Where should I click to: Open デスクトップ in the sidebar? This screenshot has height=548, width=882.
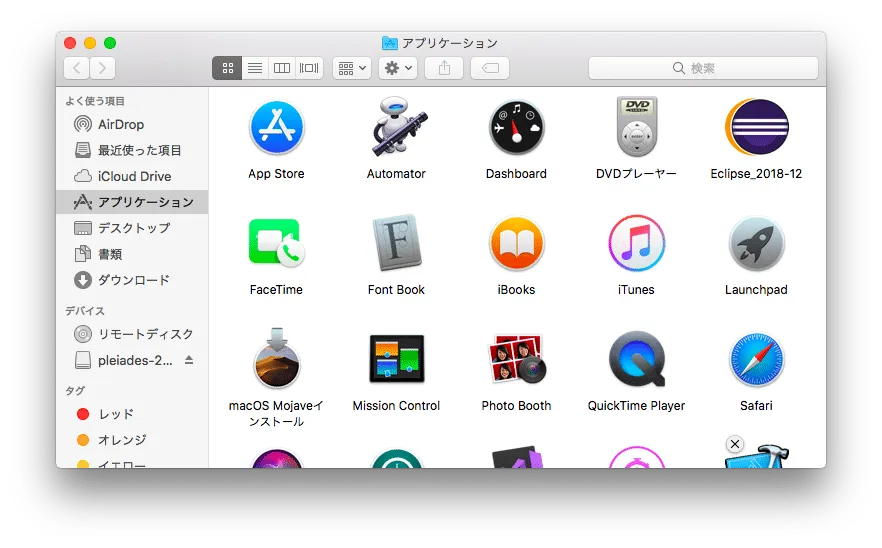click(132, 228)
